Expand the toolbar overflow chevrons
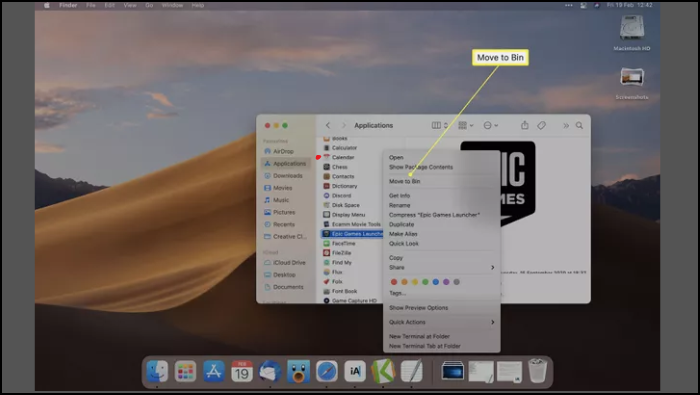 566,125
